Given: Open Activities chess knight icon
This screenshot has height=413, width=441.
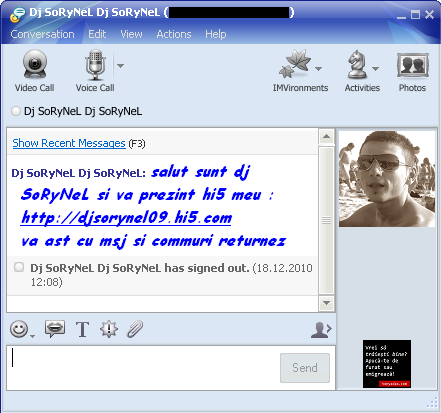Looking at the screenshot, I should point(357,64).
